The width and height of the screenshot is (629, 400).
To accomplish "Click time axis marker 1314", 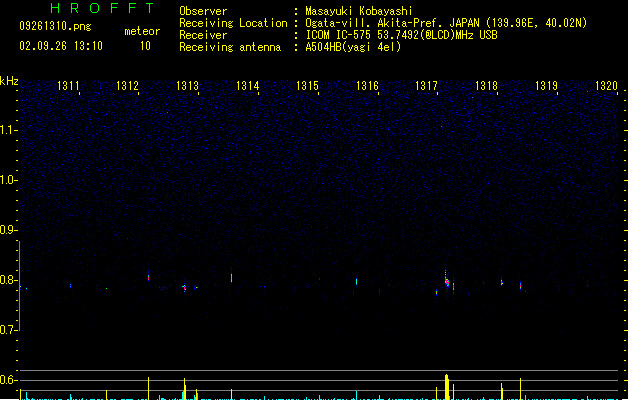I will coord(248,86).
